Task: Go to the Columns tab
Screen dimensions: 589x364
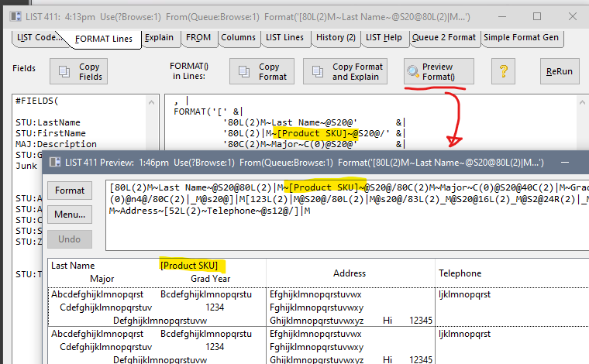Action: click(237, 37)
